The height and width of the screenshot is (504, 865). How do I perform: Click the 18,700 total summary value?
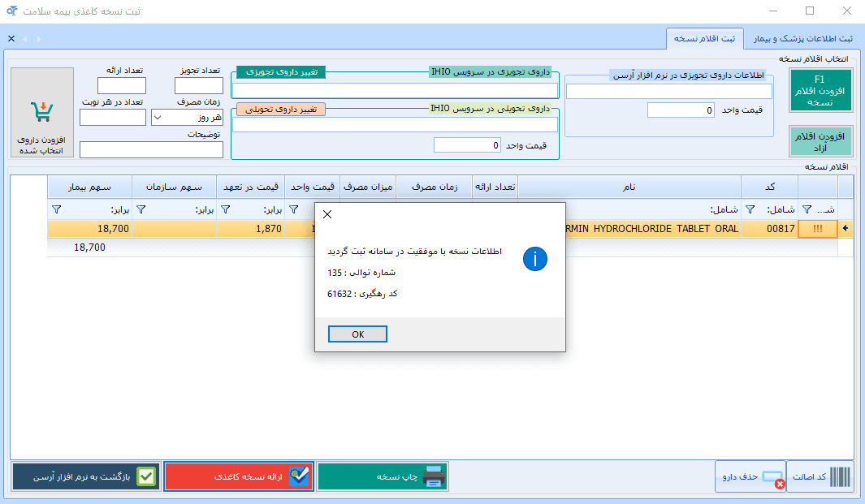click(x=89, y=248)
